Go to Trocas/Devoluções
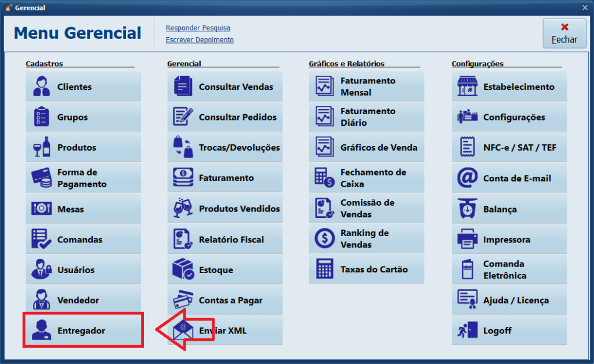This screenshot has height=364, width=594. [x=225, y=147]
